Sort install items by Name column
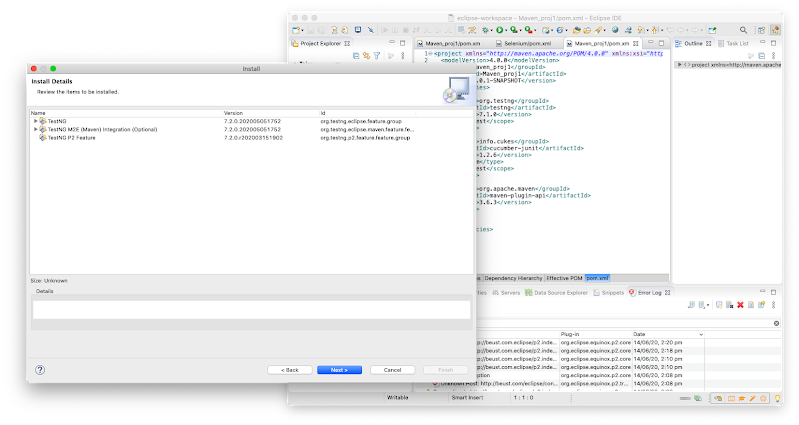799x425 pixels. pos(126,113)
